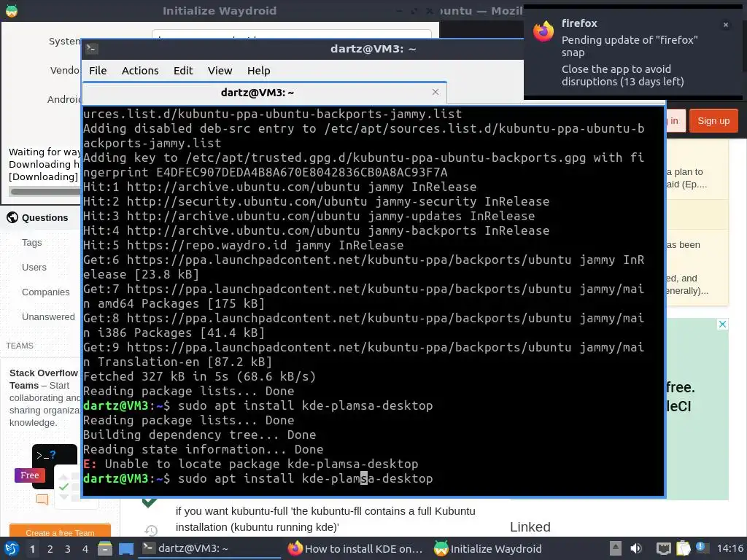Open the file manager icon in taskbar

[x=105, y=548]
